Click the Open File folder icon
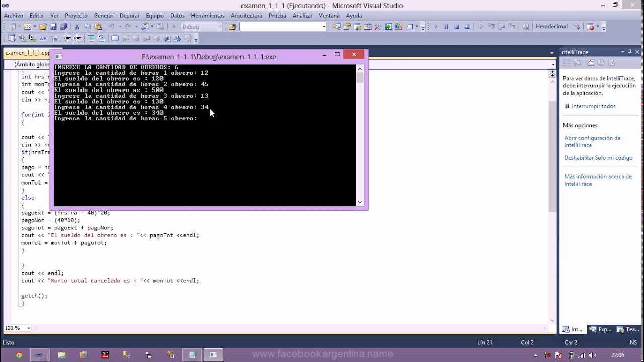The height and width of the screenshot is (362, 644). pos(43,27)
